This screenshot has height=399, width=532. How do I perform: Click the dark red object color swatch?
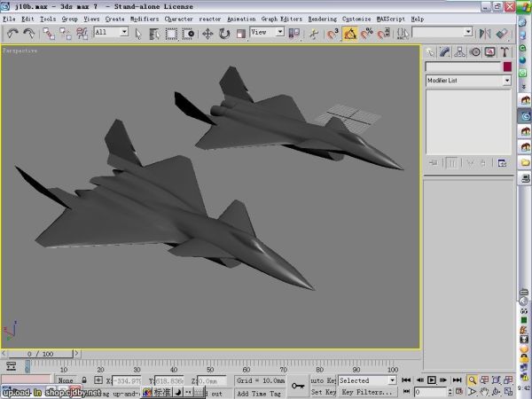click(506, 66)
